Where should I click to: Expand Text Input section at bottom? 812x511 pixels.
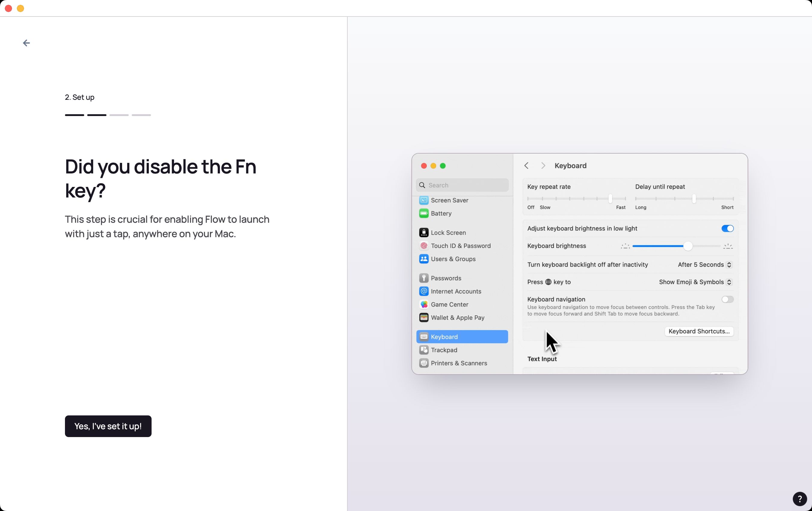pyautogui.click(x=542, y=359)
